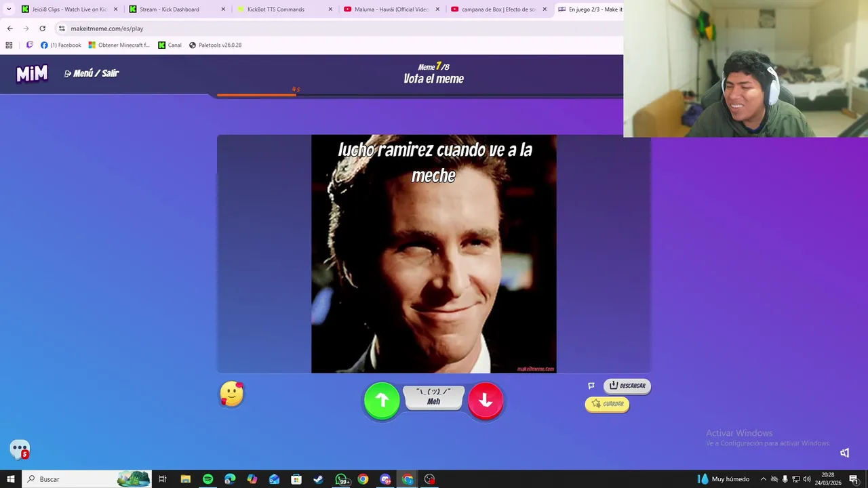This screenshot has height=488, width=868.
Task: Open Microsoft Store from taskbar
Action: (x=296, y=479)
